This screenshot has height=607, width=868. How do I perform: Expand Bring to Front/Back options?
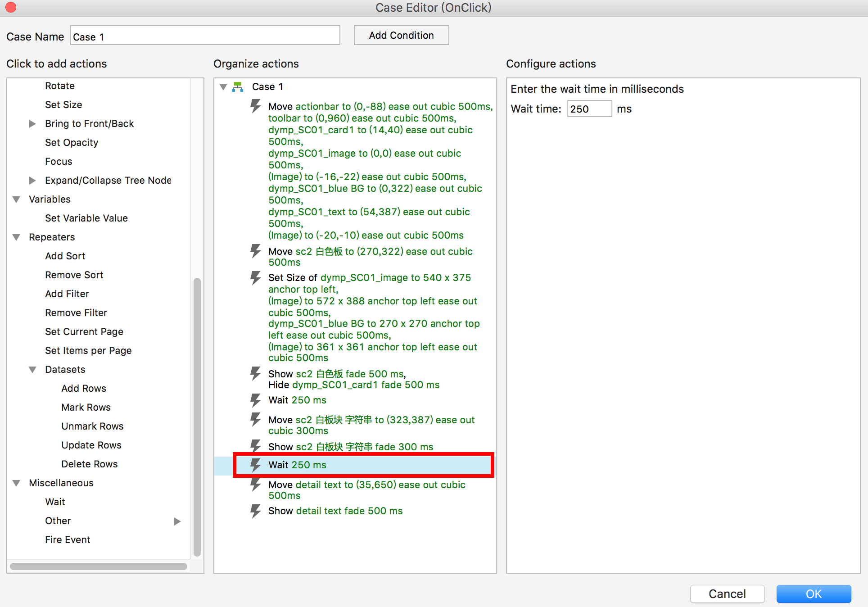[32, 123]
